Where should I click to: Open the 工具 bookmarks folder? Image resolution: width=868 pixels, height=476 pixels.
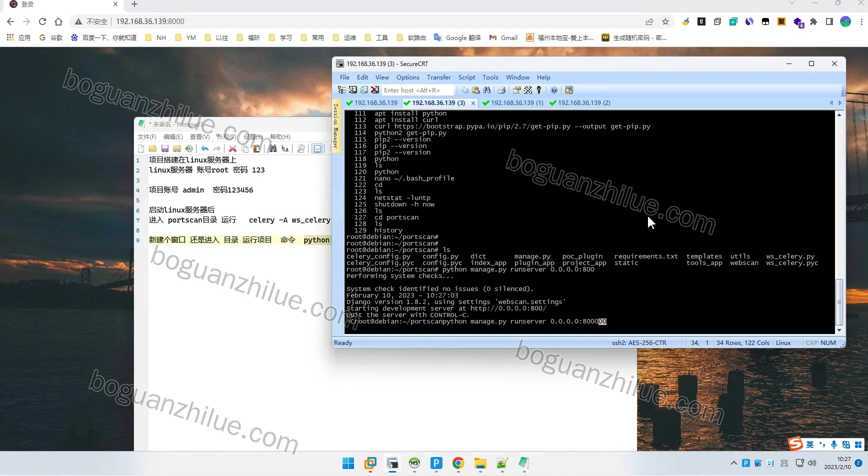[376, 37]
